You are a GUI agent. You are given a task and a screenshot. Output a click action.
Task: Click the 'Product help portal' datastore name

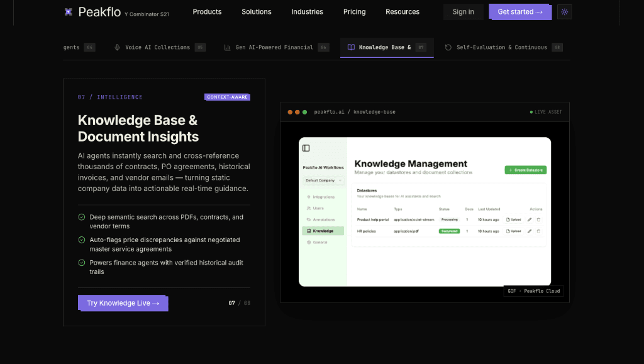[373, 219]
